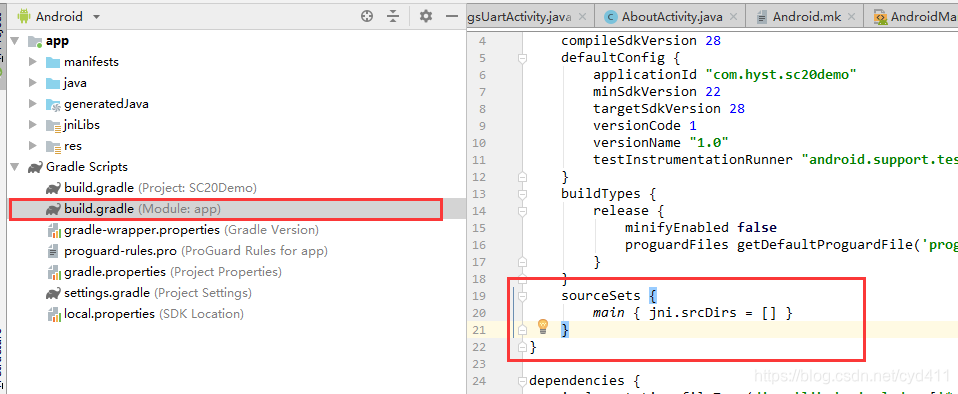Open build.gradle (Project: SC20Demo)
The height and width of the screenshot is (394, 958).
click(160, 188)
